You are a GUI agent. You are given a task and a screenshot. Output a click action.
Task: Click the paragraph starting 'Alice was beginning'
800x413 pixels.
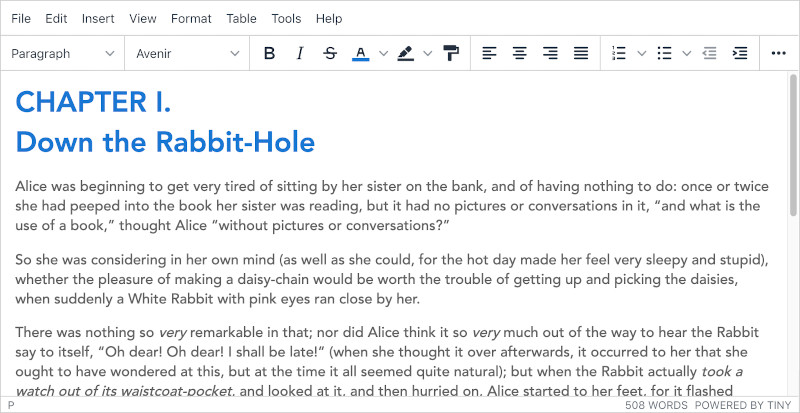[x=392, y=206]
